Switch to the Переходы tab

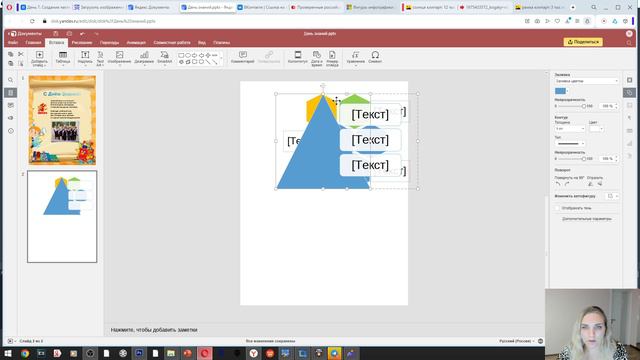(x=109, y=42)
